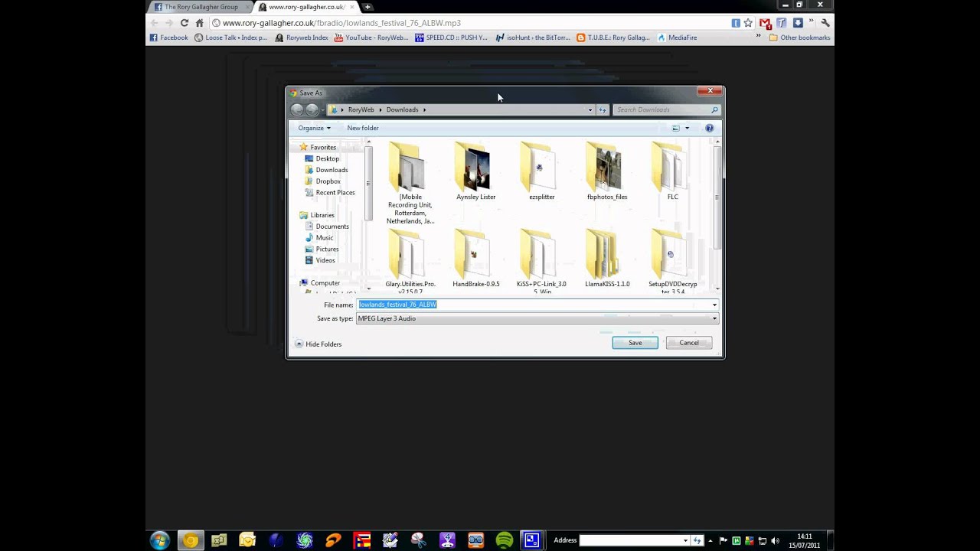Open the Loose Talk Index bookmark
This screenshot has height=551, width=980.
(231, 37)
